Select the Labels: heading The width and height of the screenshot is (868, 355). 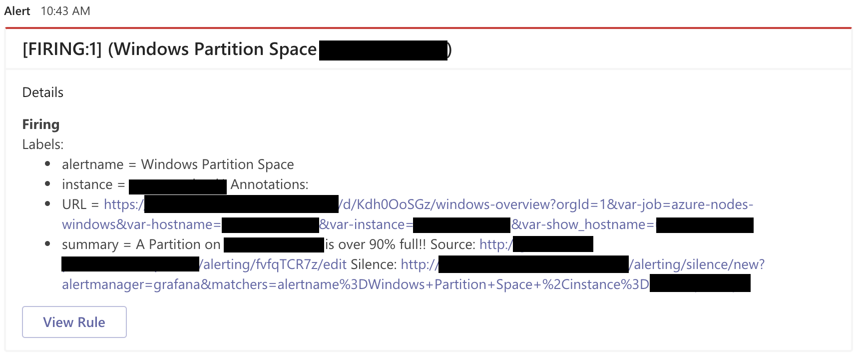click(x=42, y=144)
